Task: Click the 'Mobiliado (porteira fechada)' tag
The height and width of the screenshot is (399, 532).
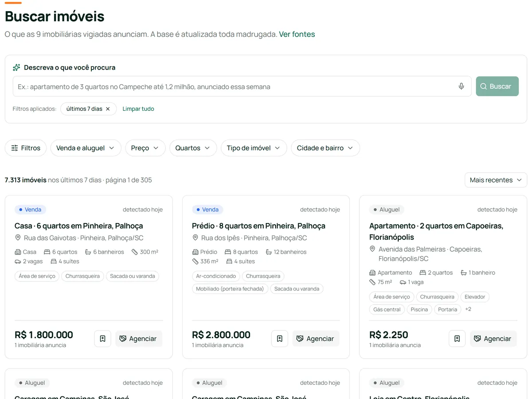Action: click(x=230, y=289)
